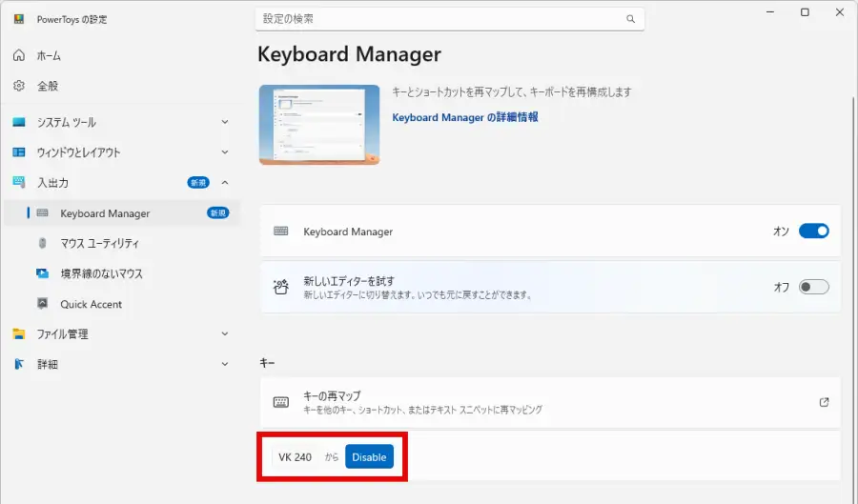
Task: Close the PowerToys settings window
Action: 840,12
